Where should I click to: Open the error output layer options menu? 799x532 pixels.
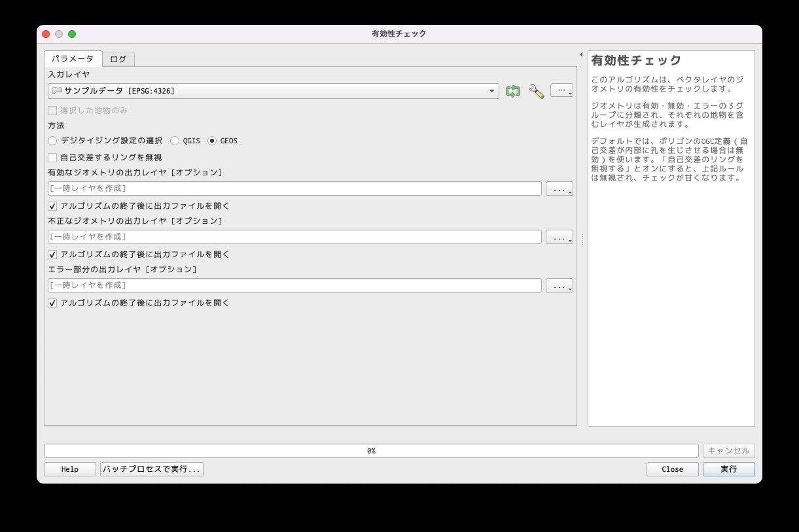(x=559, y=286)
